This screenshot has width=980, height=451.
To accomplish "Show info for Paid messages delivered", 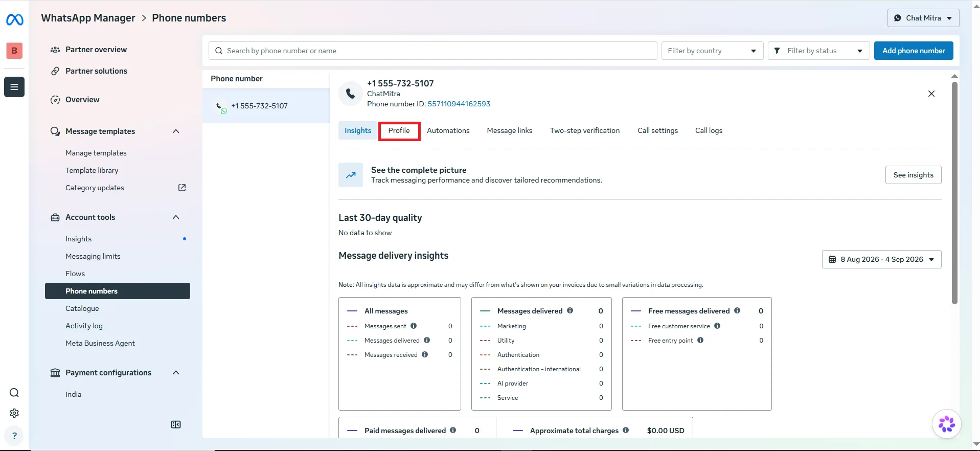I will coord(453,430).
